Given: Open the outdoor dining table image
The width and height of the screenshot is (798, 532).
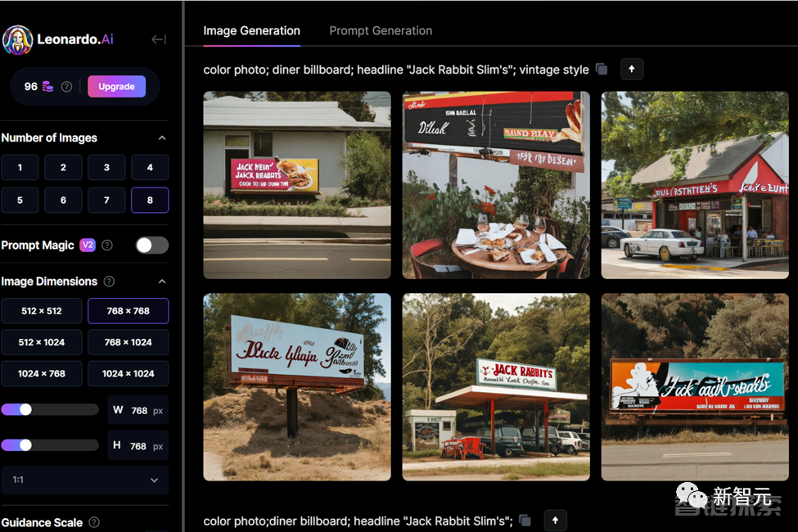Looking at the screenshot, I should 496,185.
